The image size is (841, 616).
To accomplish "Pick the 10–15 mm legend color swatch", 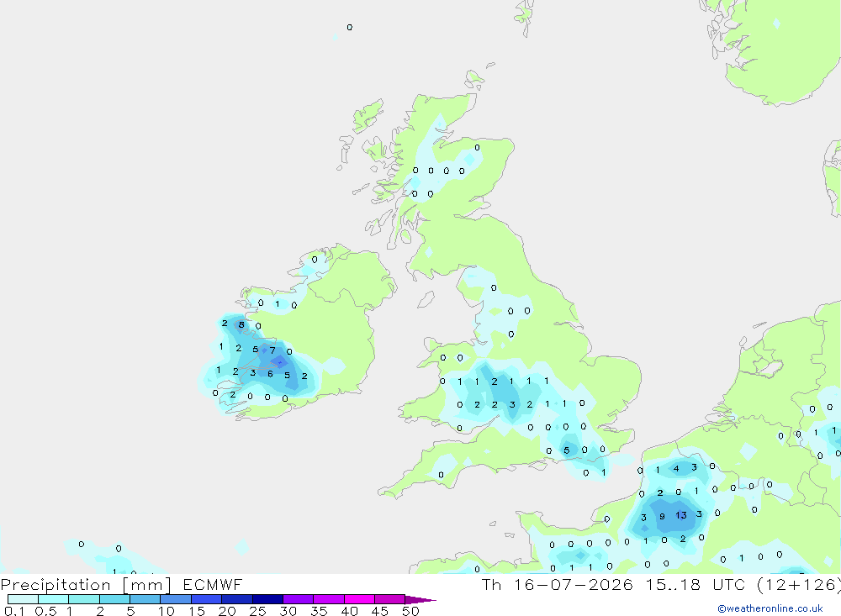I will pyautogui.click(x=176, y=599).
